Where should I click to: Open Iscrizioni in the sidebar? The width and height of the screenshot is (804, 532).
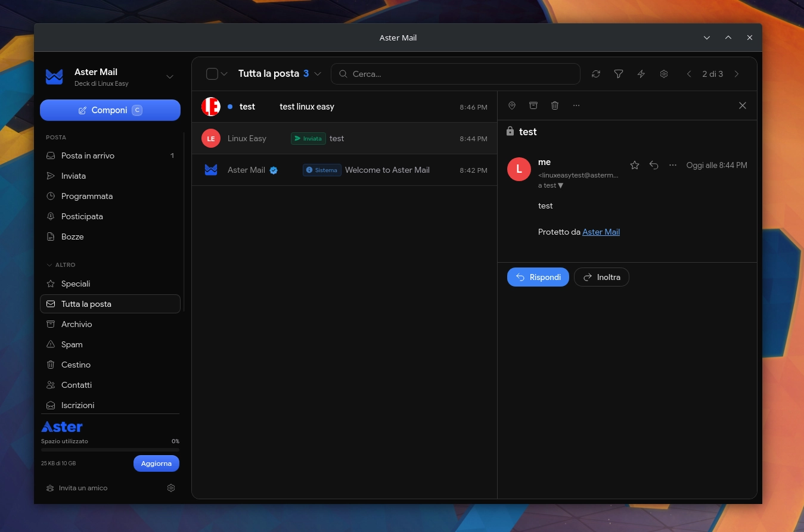pyautogui.click(x=110, y=405)
